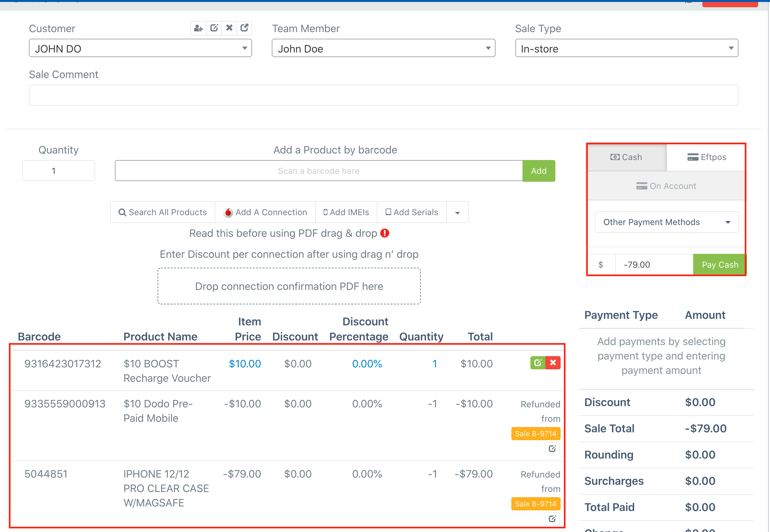Open the Customer dropdown showing JOHN DO
Viewport: 770px width, 532px height.
(140, 48)
